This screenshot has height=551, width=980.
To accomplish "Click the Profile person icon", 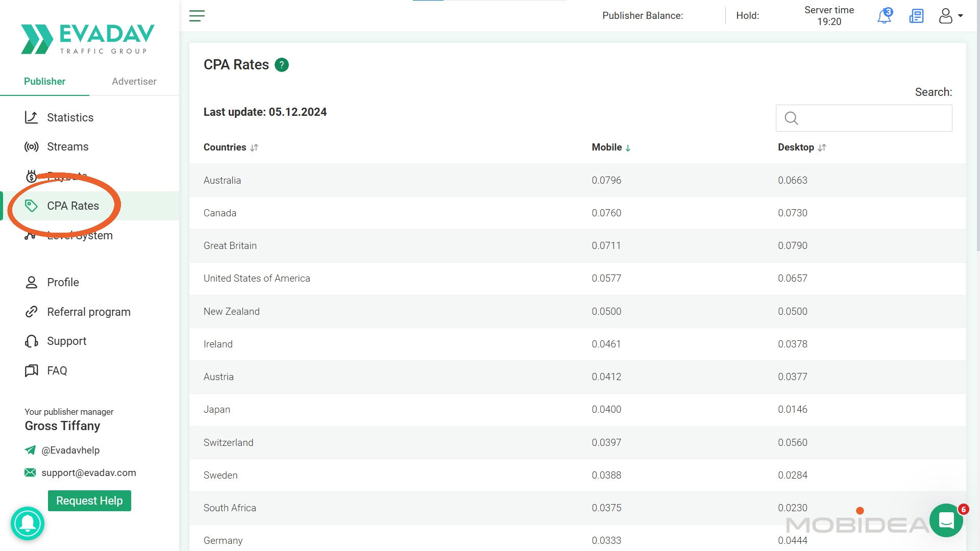I will 32,283.
